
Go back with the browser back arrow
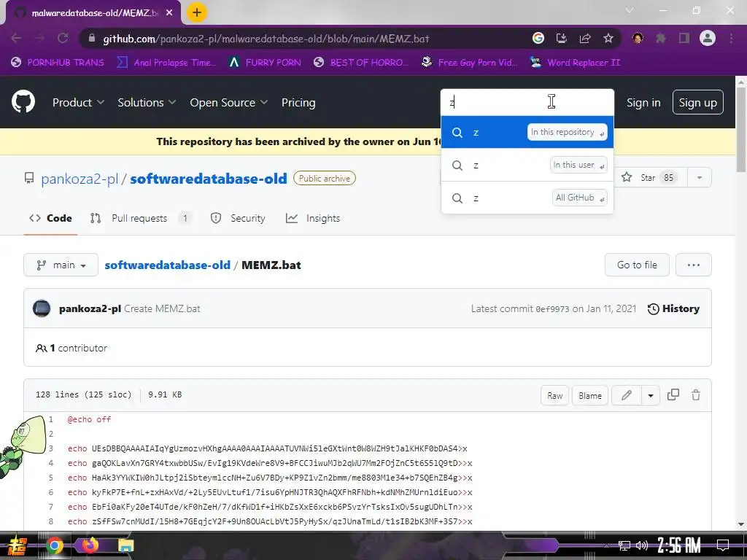point(16,38)
